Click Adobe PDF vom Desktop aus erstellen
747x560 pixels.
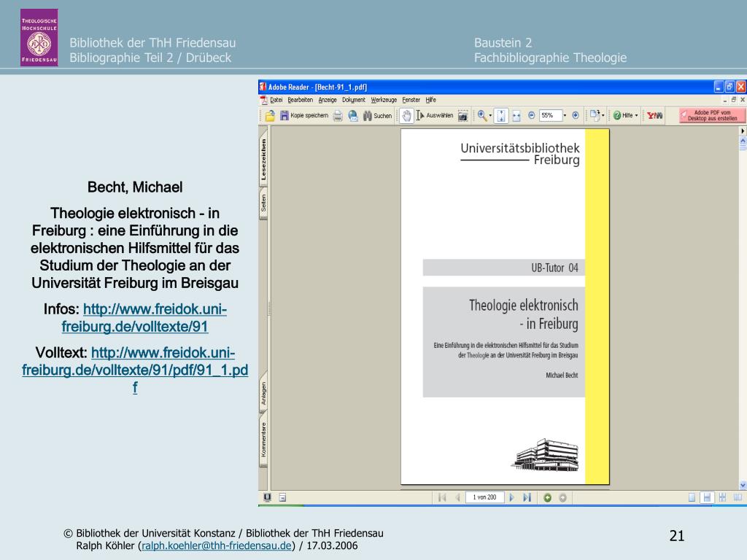click(712, 115)
